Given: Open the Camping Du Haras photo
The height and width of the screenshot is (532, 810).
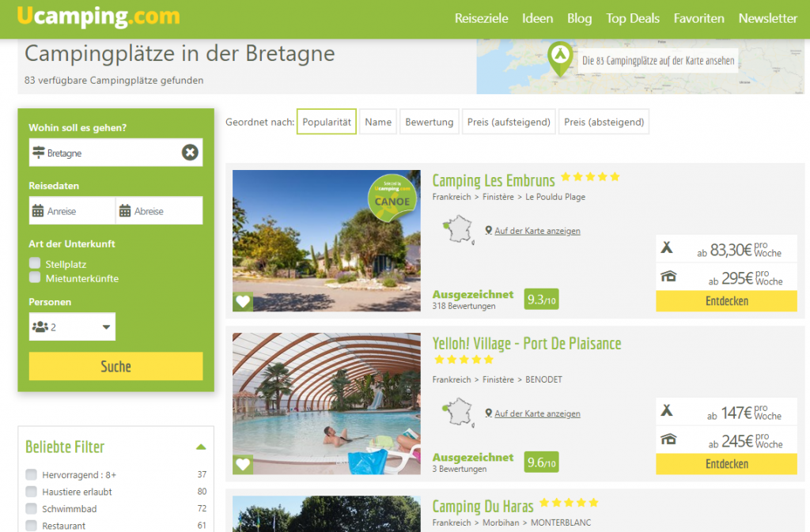Looking at the screenshot, I should tap(327, 514).
